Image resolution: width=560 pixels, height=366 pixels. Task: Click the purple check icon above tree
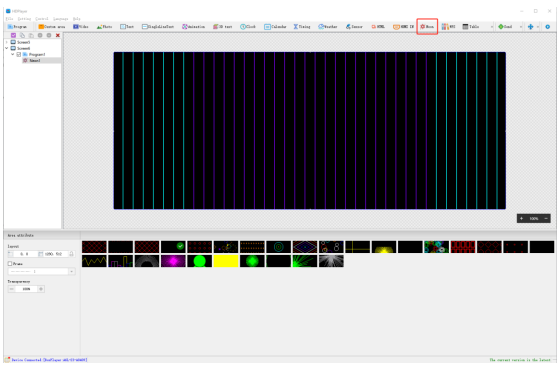[x=13, y=35]
